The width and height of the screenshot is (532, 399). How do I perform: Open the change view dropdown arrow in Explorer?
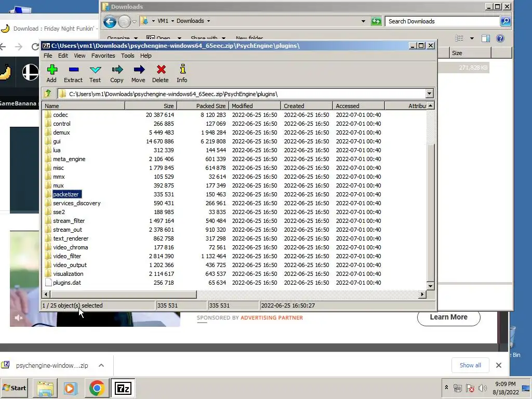point(472,38)
